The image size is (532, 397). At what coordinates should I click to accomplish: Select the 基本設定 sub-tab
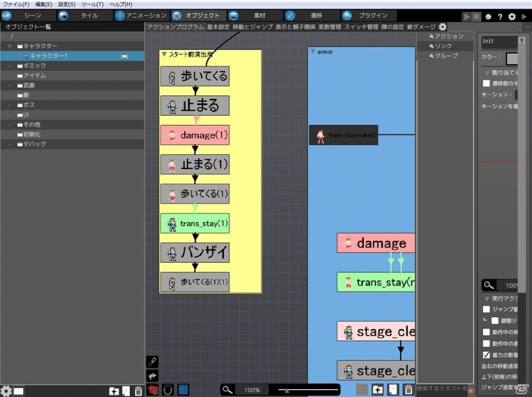tap(218, 27)
